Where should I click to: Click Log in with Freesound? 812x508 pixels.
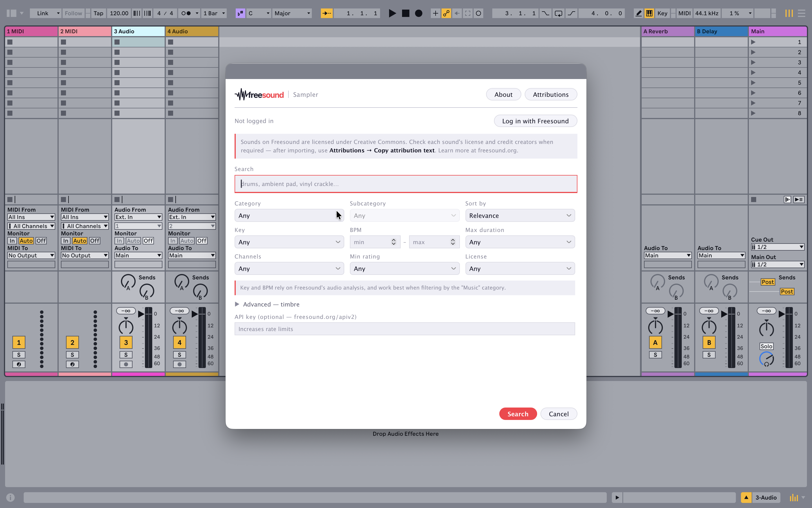[x=535, y=121]
